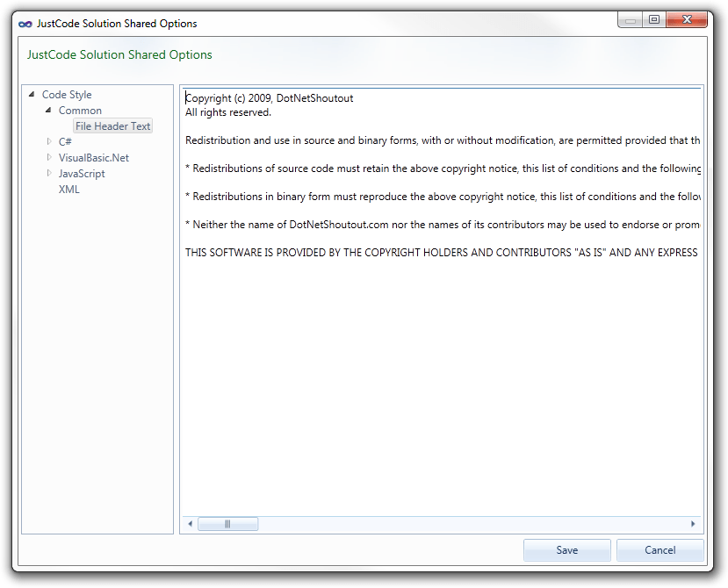Select File Header Text item

[x=112, y=126]
